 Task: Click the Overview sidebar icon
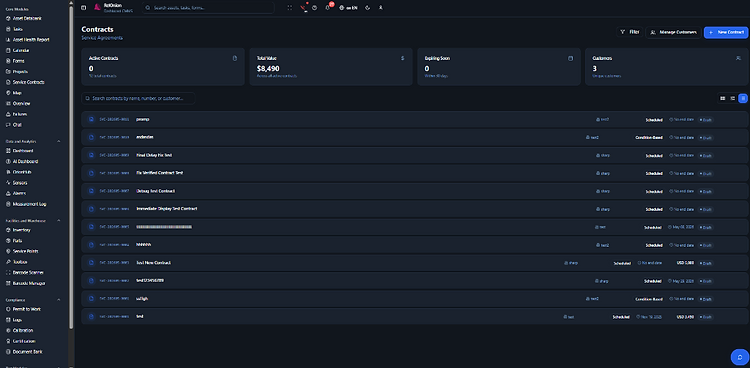[x=8, y=103]
